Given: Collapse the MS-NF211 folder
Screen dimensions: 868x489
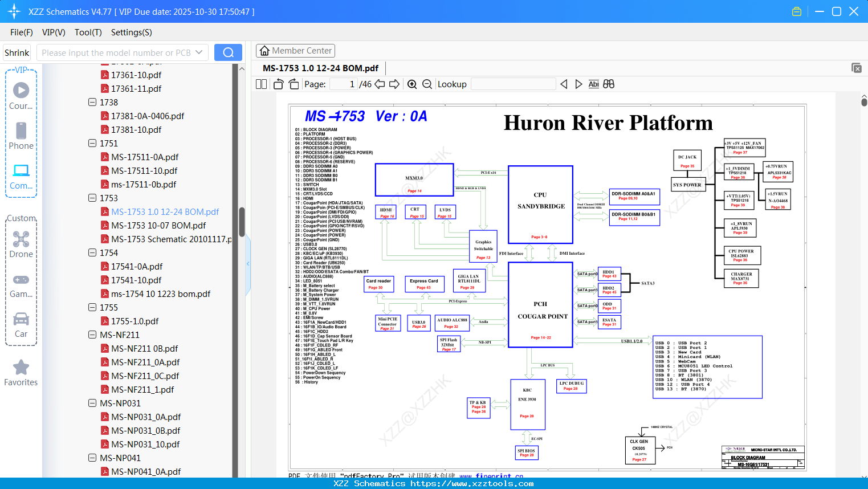Looking at the screenshot, I should (92, 335).
